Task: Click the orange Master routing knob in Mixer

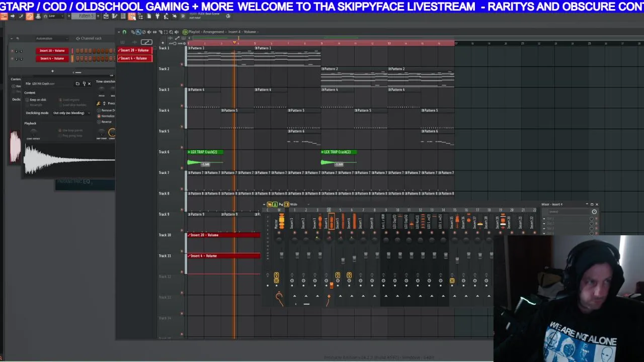Action: pos(279,296)
